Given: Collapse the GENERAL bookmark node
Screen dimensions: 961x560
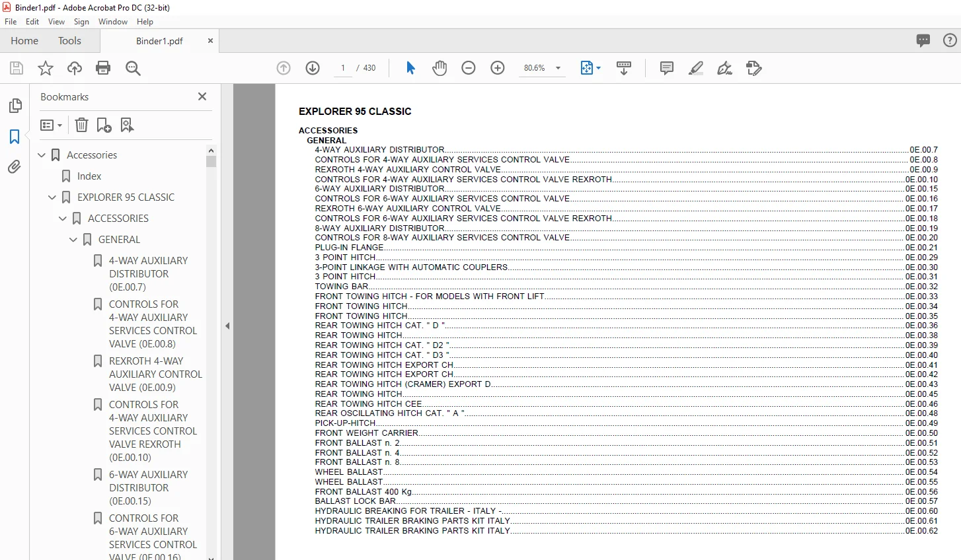Looking at the screenshot, I should click(73, 240).
